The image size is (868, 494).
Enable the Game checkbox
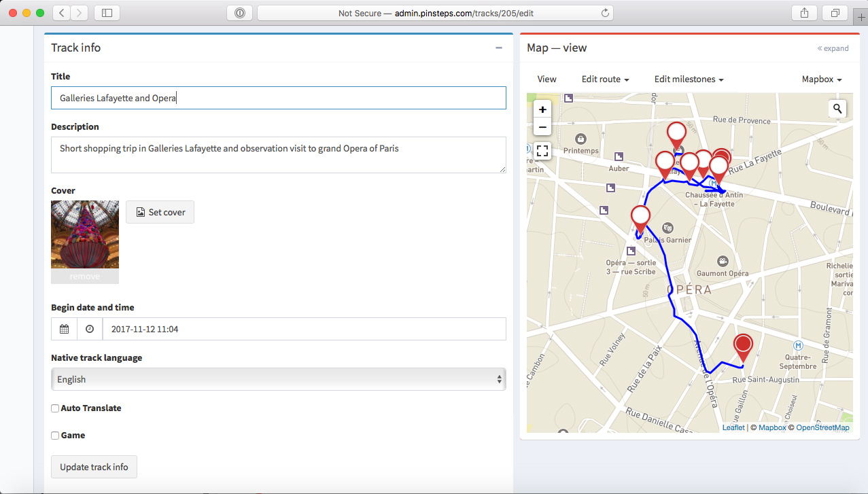[x=55, y=436]
